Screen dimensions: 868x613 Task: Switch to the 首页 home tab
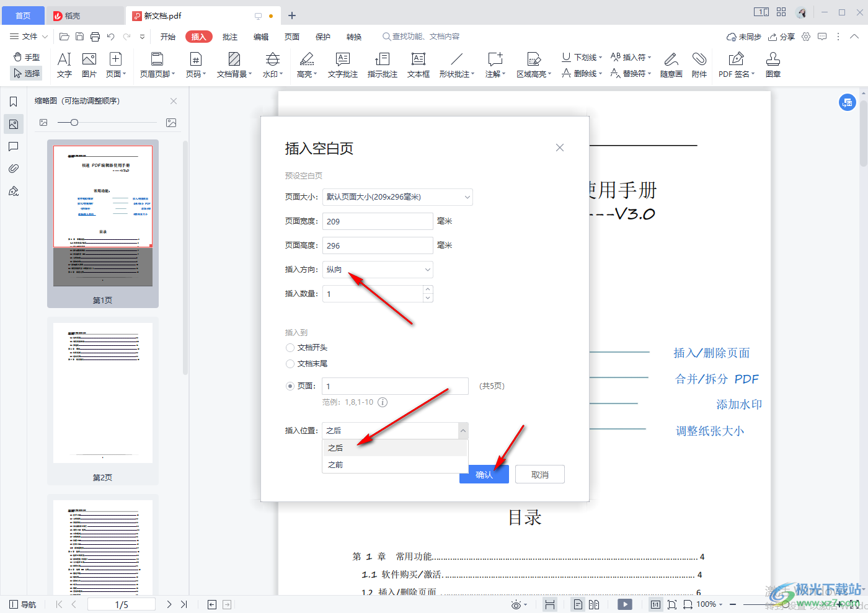pyautogui.click(x=23, y=15)
